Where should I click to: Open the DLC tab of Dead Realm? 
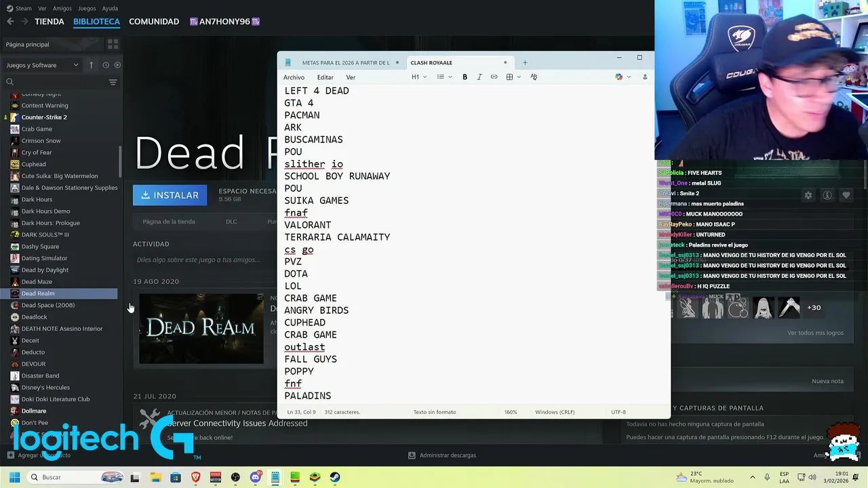[231, 222]
